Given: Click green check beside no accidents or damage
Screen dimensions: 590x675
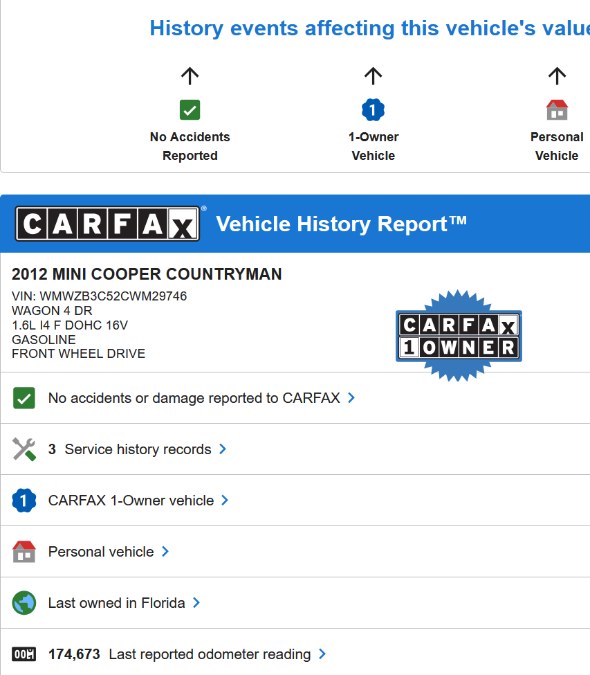Looking at the screenshot, I should 24,398.
